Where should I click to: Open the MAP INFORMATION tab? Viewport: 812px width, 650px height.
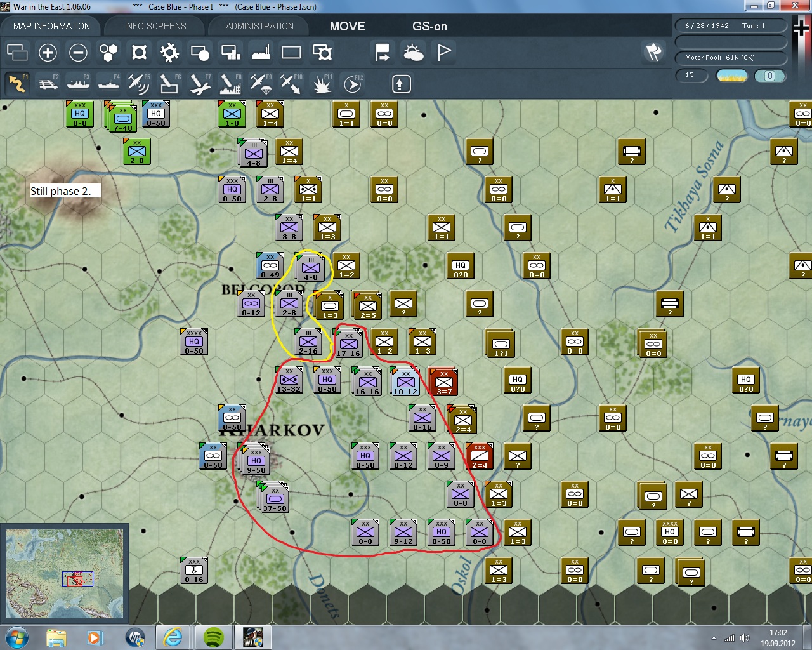click(51, 26)
